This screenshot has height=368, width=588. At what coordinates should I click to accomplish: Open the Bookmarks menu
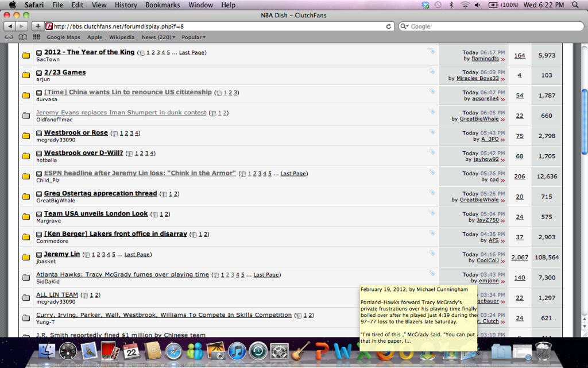(163, 5)
